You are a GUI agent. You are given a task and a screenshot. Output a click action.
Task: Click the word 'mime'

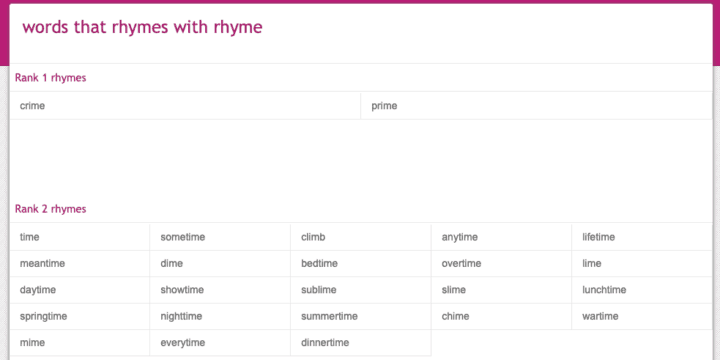pos(32,343)
